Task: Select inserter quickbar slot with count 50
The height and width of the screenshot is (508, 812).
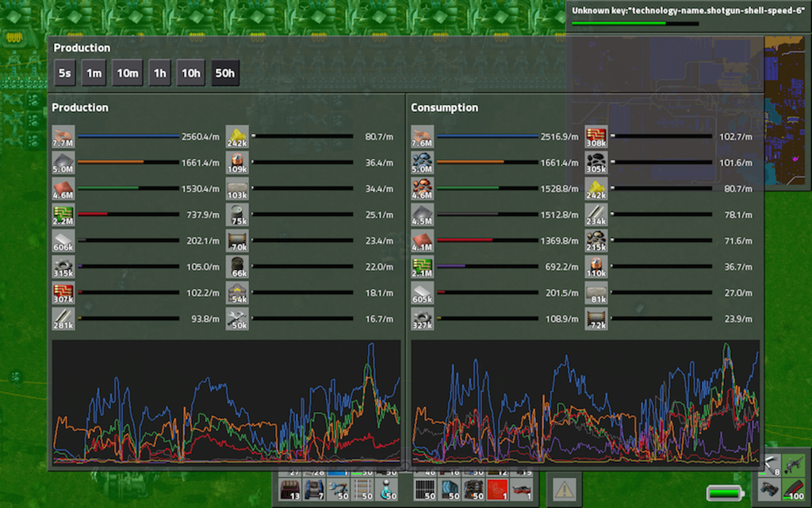Action: pos(338,489)
